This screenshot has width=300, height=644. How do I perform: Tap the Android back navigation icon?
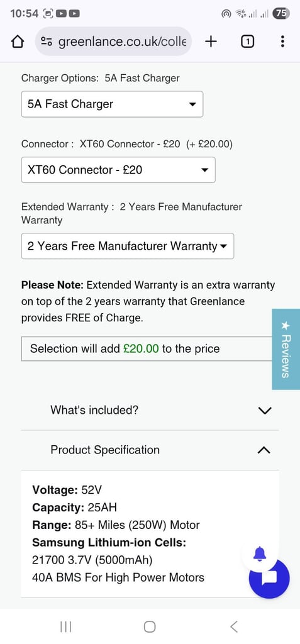pos(234,626)
